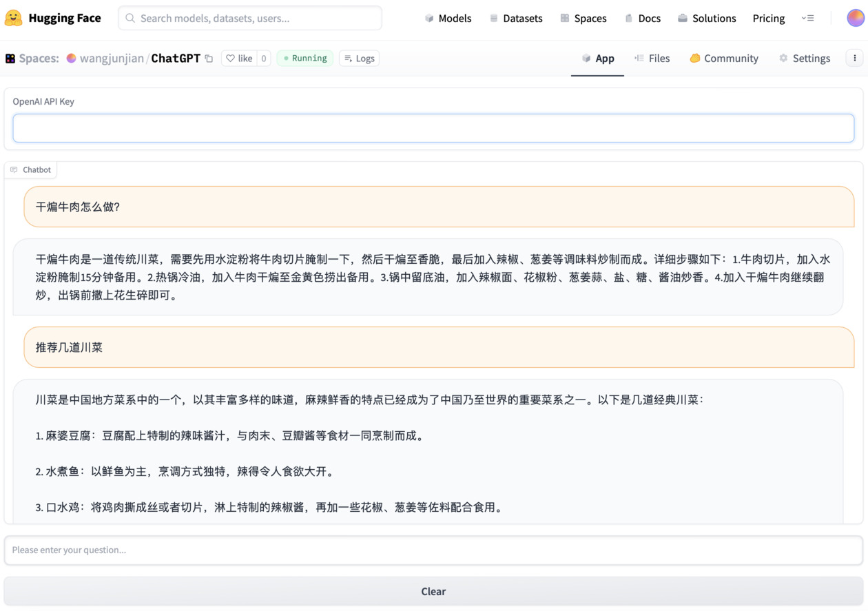Open the Community tab

[x=723, y=59]
